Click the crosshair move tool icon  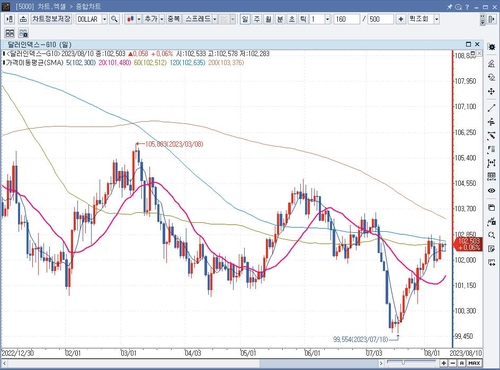point(491,91)
